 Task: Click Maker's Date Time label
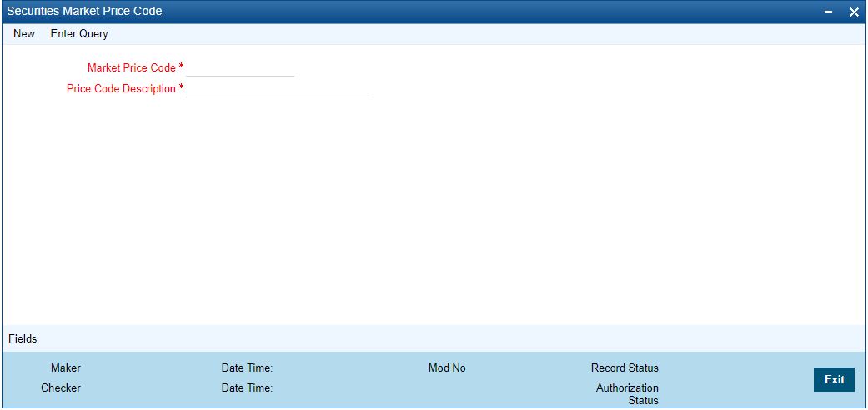(x=247, y=368)
